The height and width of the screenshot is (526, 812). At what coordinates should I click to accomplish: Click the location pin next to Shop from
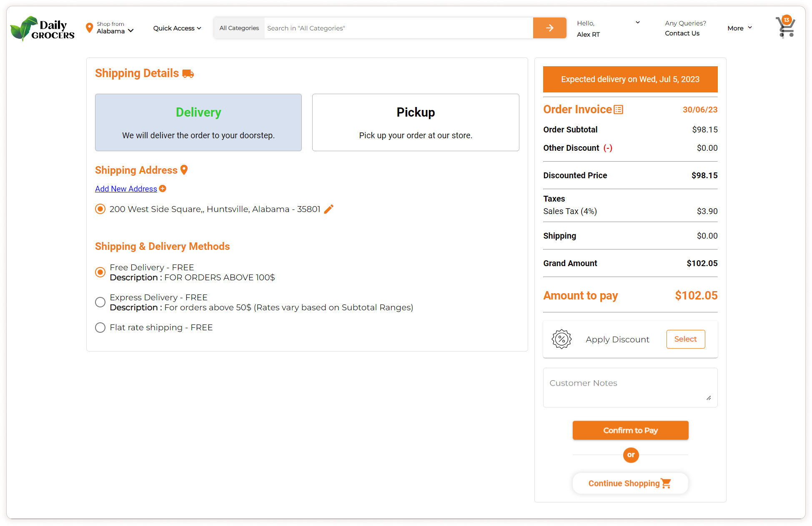[89, 28]
